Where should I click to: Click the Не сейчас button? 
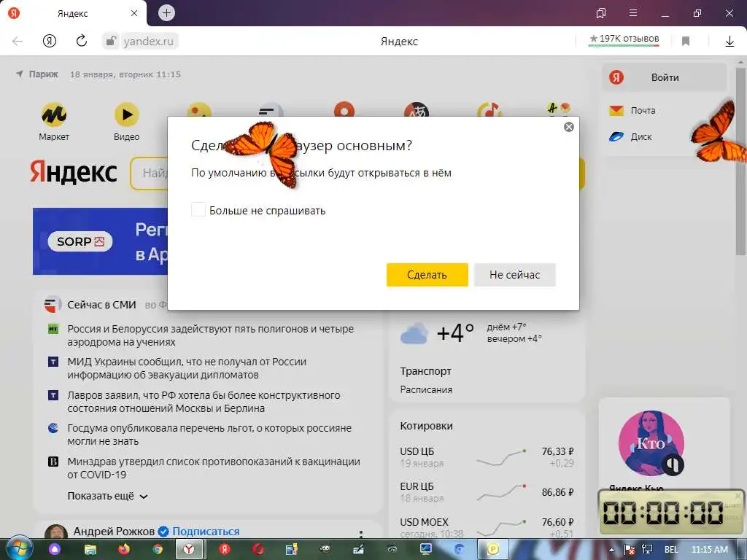(514, 275)
